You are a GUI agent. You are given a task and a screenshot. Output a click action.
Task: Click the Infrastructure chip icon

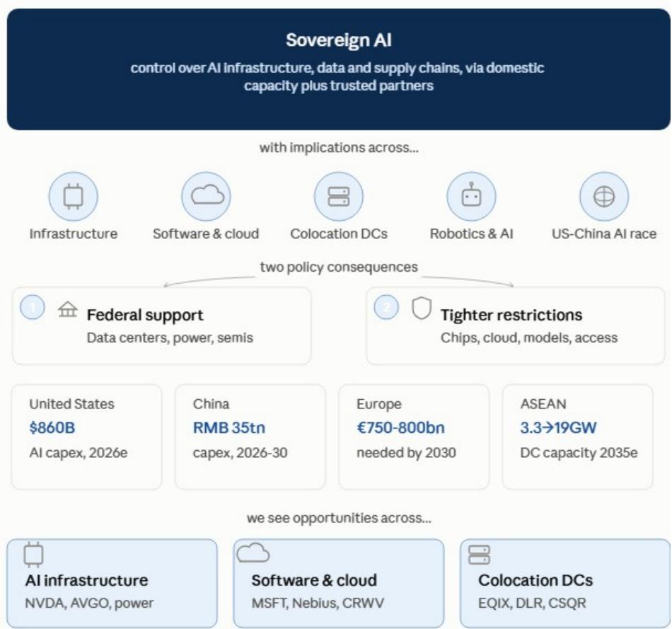coord(74,197)
